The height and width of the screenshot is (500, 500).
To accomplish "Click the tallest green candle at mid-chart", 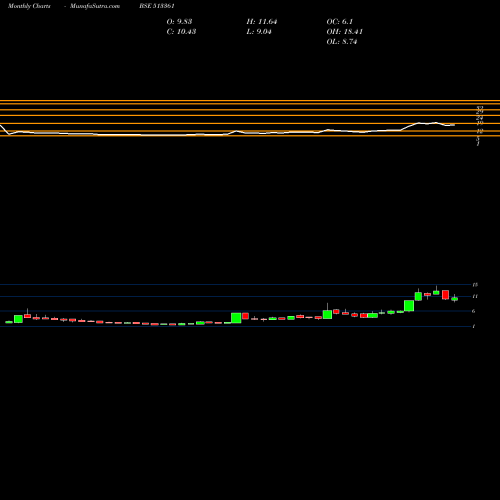I will pos(236,318).
